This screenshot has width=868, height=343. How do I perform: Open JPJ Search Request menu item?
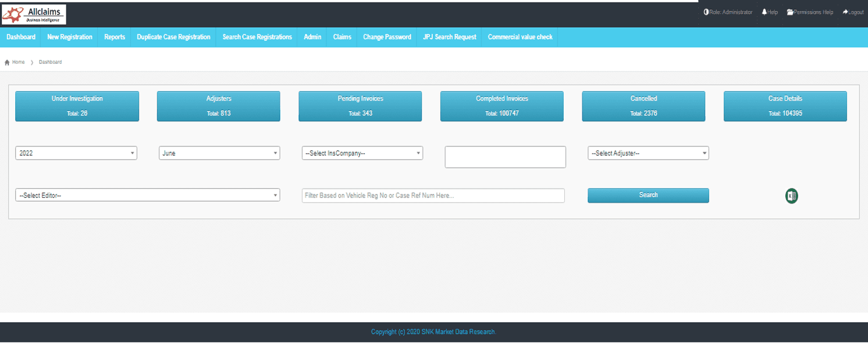click(x=450, y=37)
